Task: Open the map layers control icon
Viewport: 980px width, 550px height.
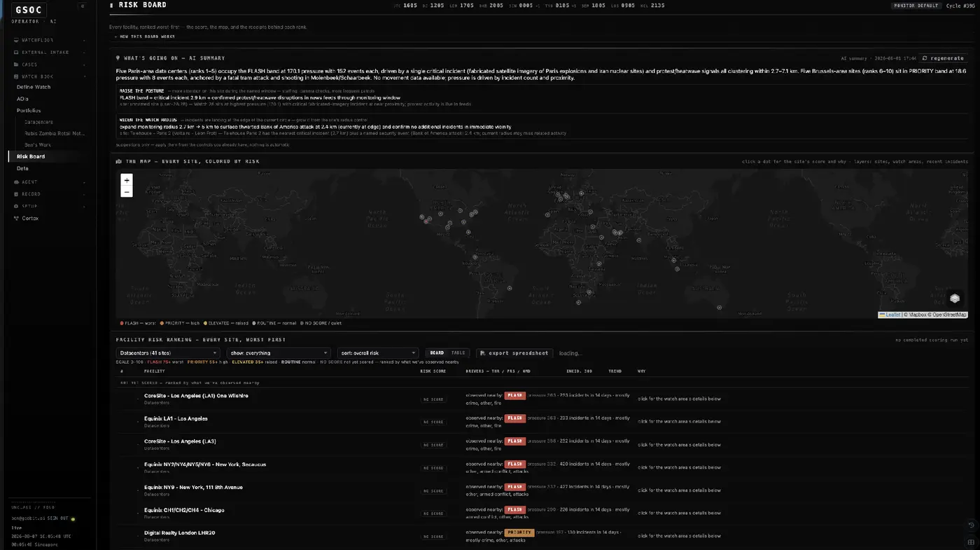Action: coord(955,298)
